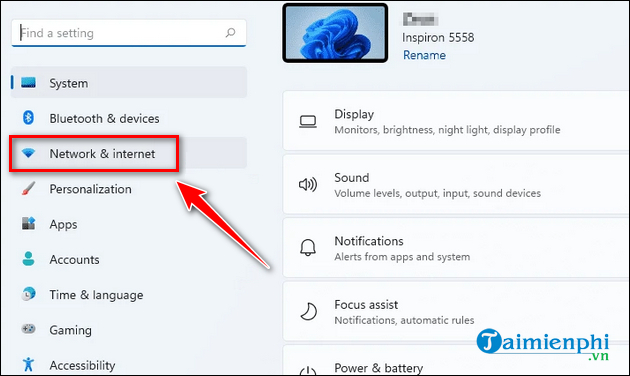The image size is (630, 376).
Task: Click the search magnifier icon
Action: pyautogui.click(x=230, y=33)
